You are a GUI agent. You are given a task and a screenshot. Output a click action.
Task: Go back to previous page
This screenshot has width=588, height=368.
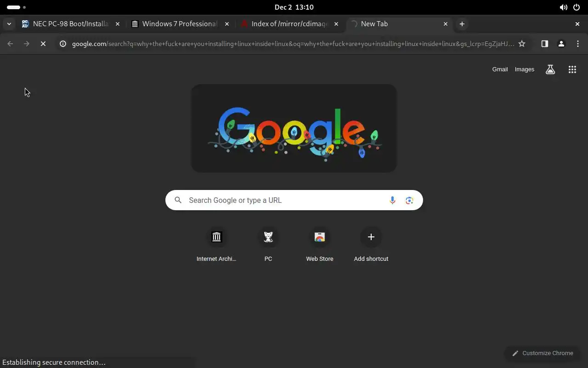10,44
